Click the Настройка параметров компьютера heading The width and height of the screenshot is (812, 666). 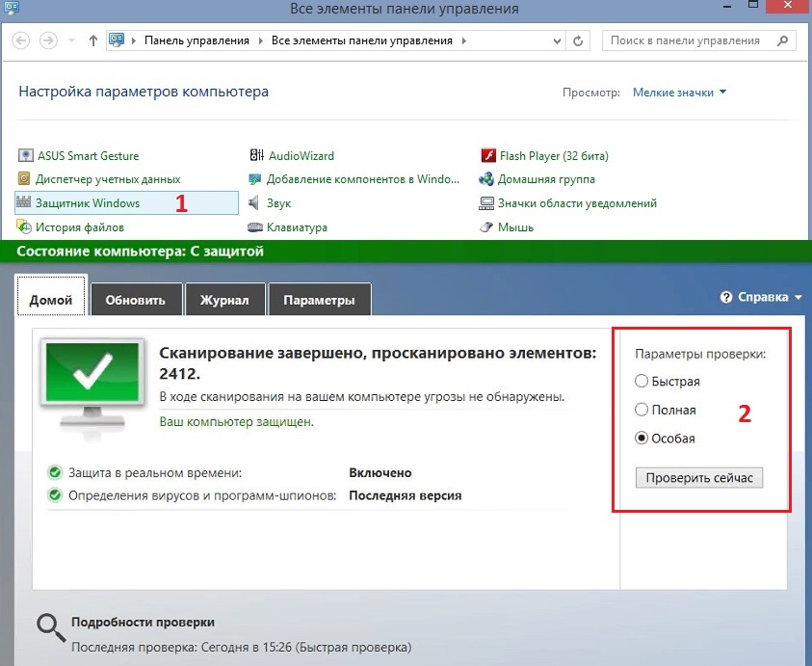[x=144, y=92]
